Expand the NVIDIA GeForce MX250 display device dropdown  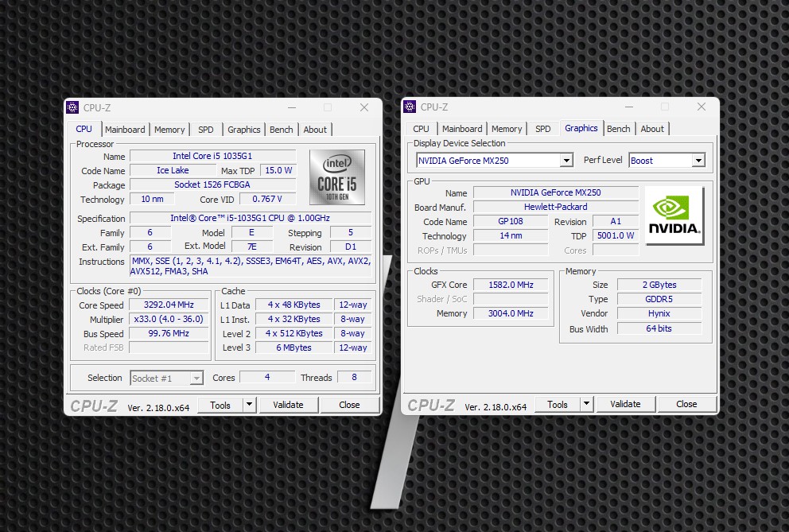[x=566, y=161]
